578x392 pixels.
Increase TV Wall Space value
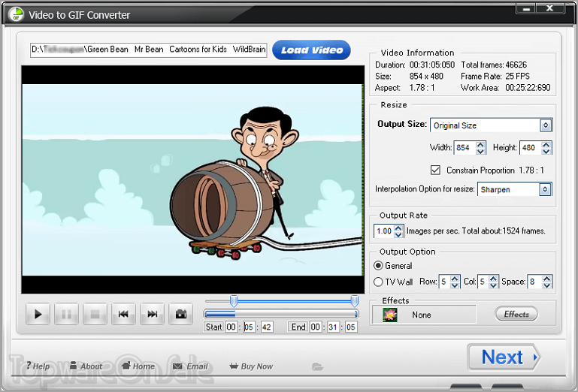click(x=547, y=279)
